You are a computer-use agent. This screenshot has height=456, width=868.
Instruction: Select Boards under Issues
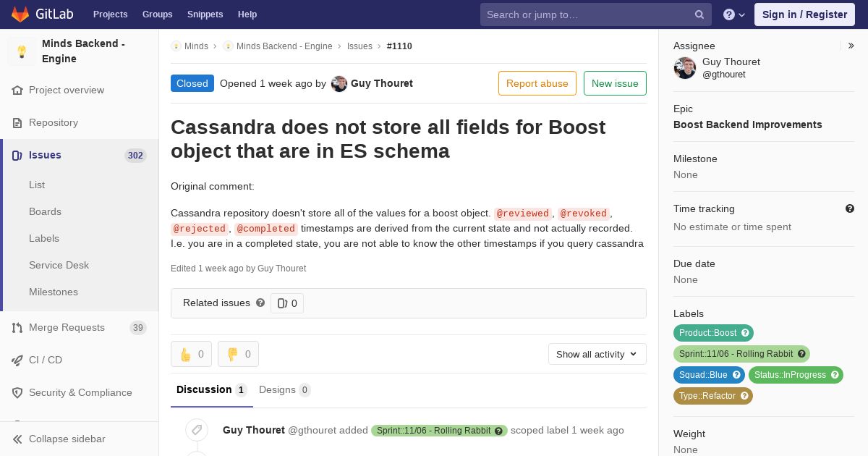(45, 211)
